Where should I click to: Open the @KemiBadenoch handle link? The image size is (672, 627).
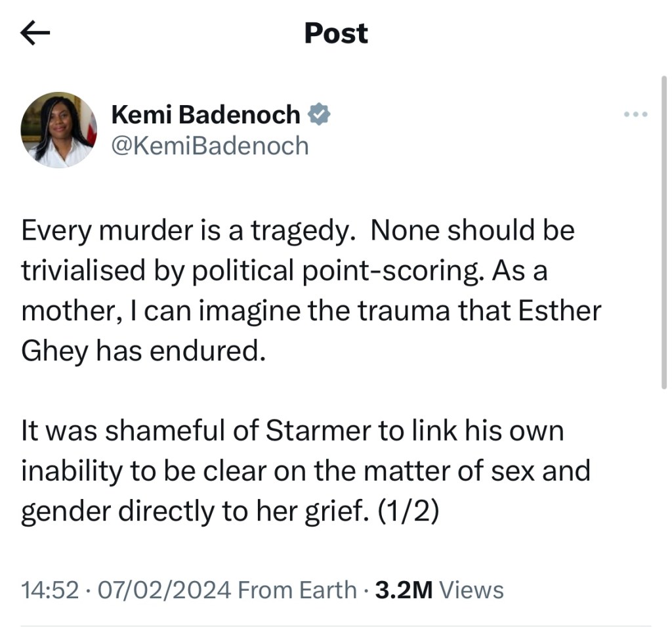tap(210, 145)
